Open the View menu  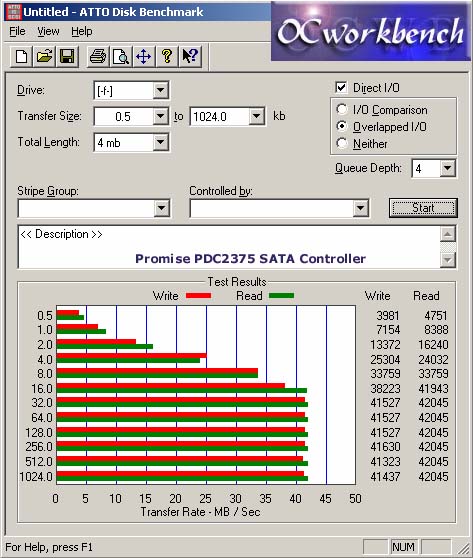(x=48, y=31)
